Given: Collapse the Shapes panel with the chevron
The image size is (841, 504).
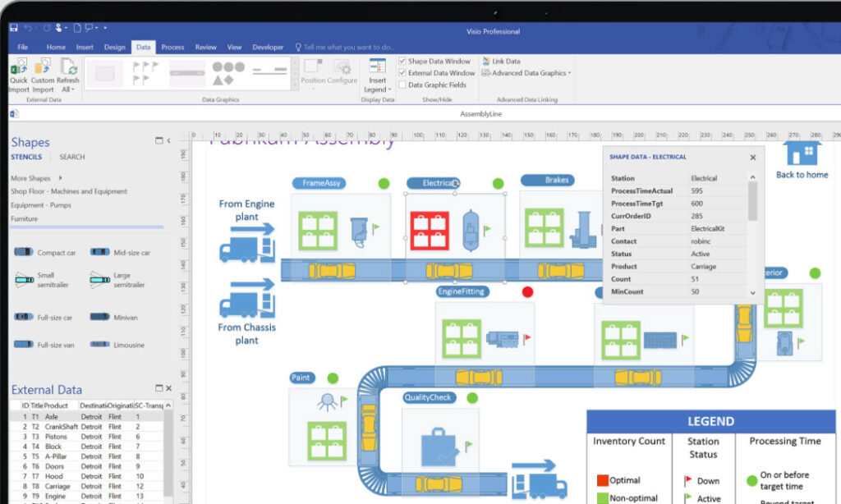Looking at the screenshot, I should point(168,140).
